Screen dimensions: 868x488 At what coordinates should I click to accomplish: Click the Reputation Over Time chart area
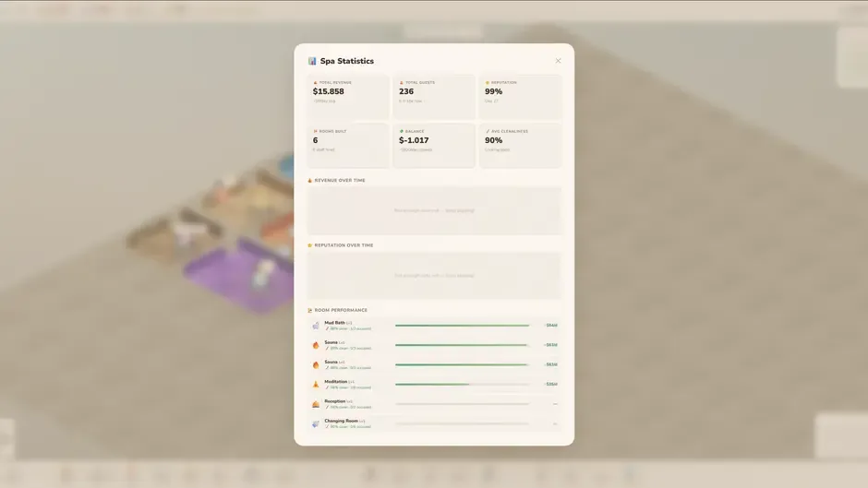tap(434, 276)
